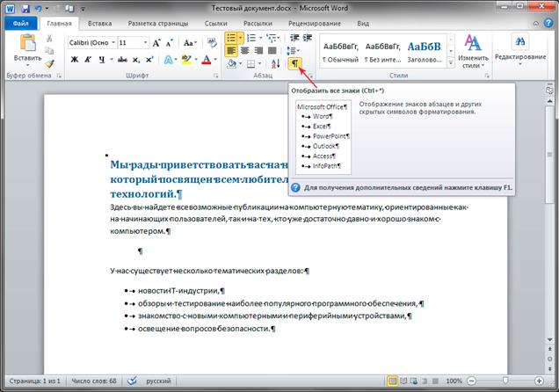The width and height of the screenshot is (559, 392).
Task: Toggle italic formatting (К)
Action: click(89, 61)
